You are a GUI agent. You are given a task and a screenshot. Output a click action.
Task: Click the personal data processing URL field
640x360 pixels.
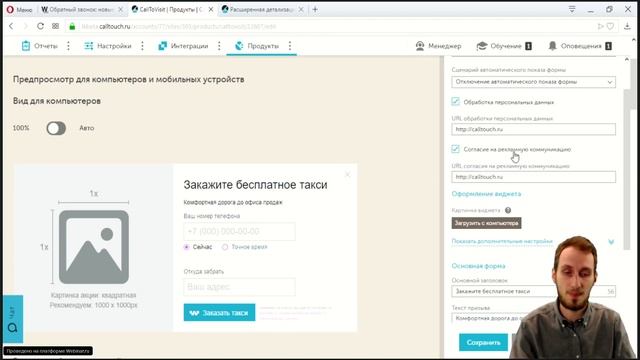coord(533,129)
